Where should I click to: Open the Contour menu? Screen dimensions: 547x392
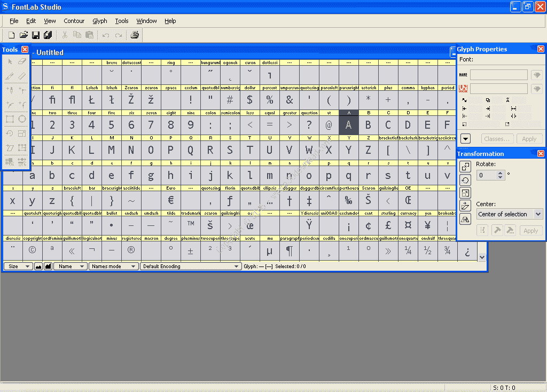click(x=74, y=21)
